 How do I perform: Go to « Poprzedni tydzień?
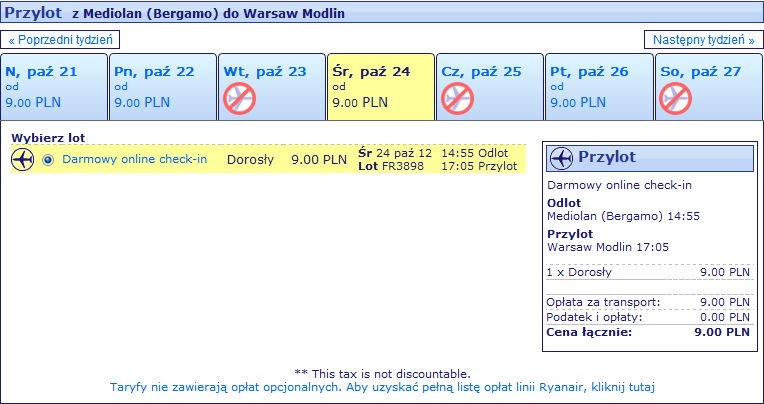pyautogui.click(x=60, y=40)
